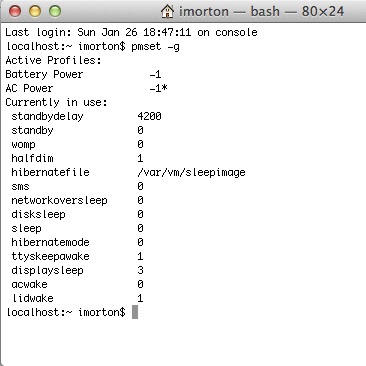
Task: Click the red close window button
Action: pyautogui.click(x=15, y=11)
